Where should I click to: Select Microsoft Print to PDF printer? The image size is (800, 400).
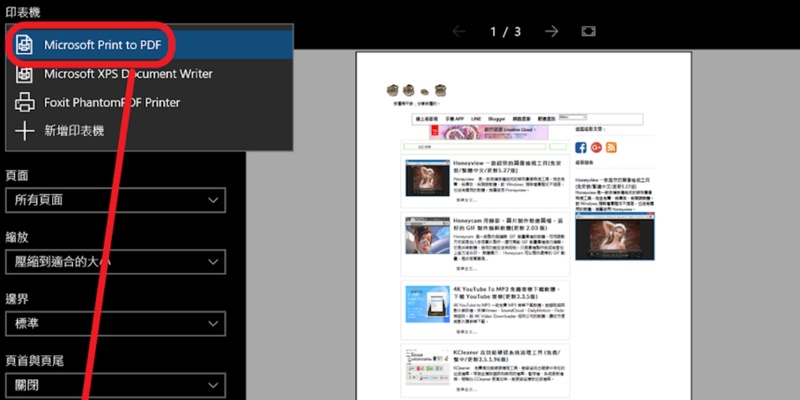click(x=149, y=45)
